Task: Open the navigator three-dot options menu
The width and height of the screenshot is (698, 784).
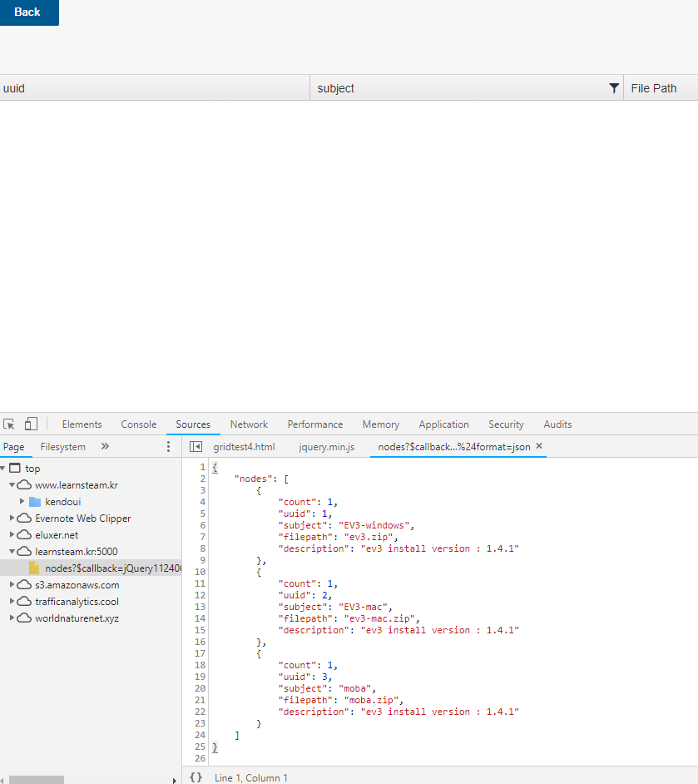Action: (x=168, y=447)
